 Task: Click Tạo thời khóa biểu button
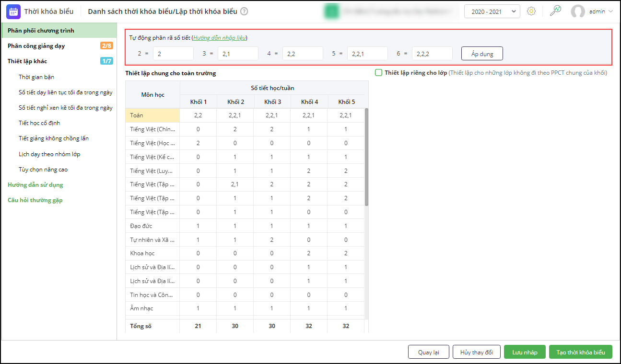coord(580,352)
